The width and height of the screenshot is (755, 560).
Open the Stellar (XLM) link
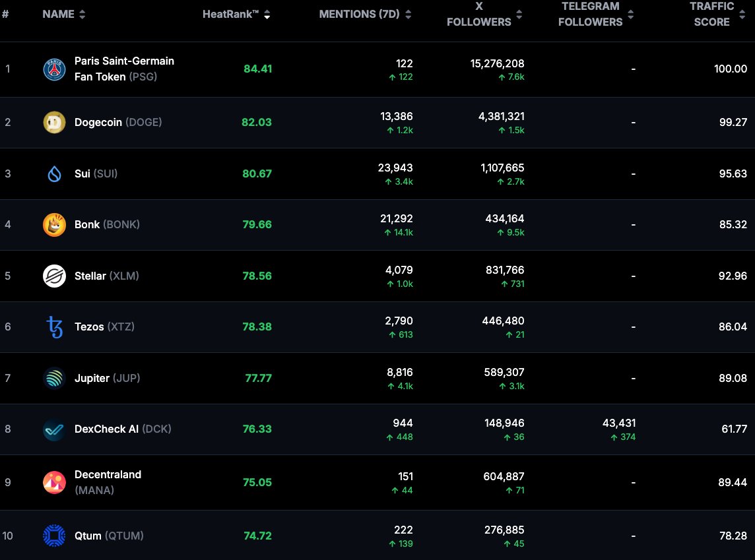(x=106, y=276)
